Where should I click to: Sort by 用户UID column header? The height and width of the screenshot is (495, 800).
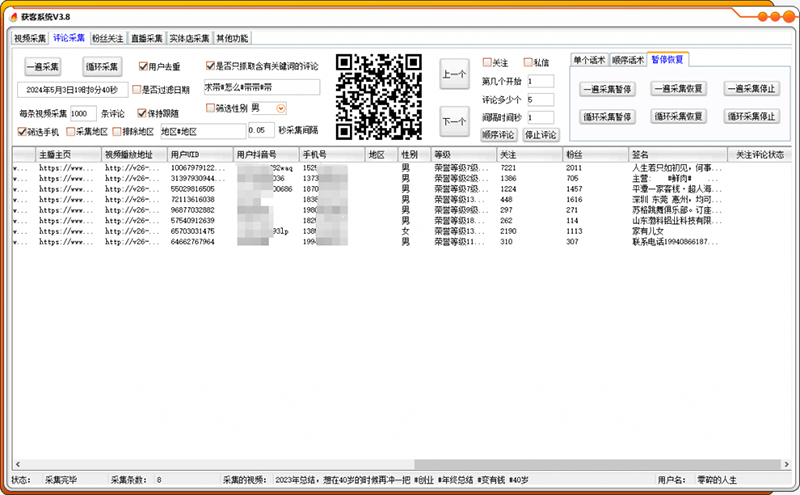pos(201,155)
